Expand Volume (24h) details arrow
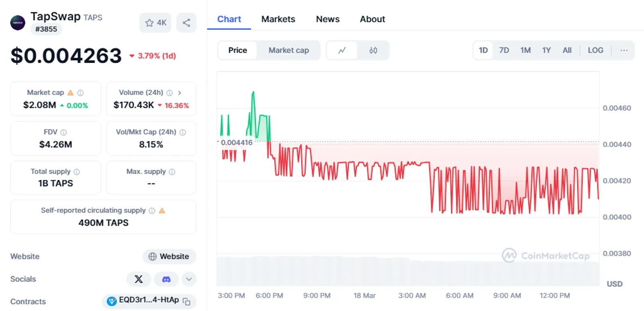Viewport: 644px width, 311px height. coord(180,93)
